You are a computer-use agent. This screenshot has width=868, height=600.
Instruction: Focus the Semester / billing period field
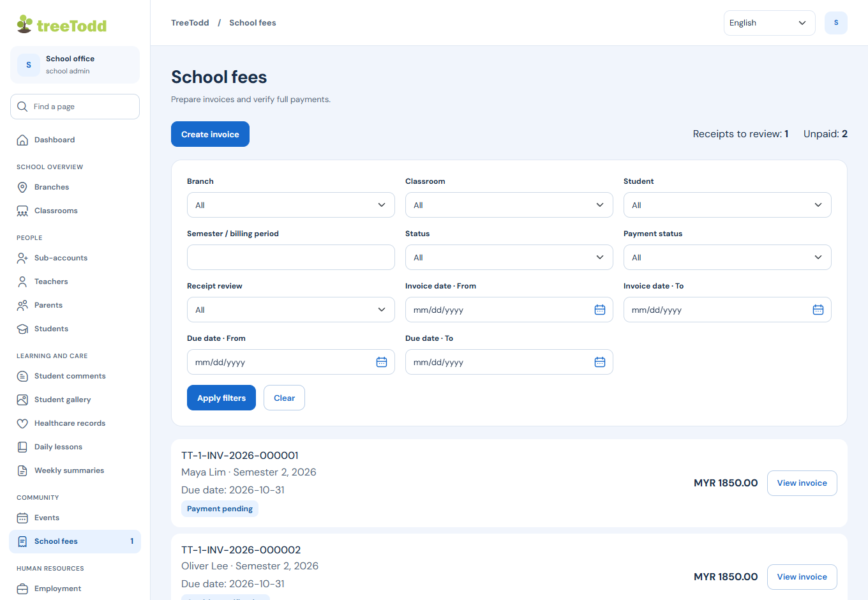click(x=291, y=257)
